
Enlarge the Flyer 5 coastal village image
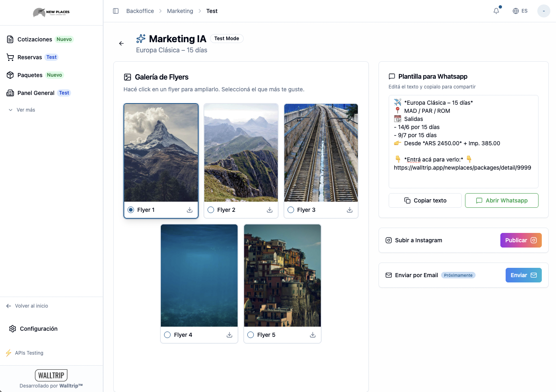(x=282, y=276)
